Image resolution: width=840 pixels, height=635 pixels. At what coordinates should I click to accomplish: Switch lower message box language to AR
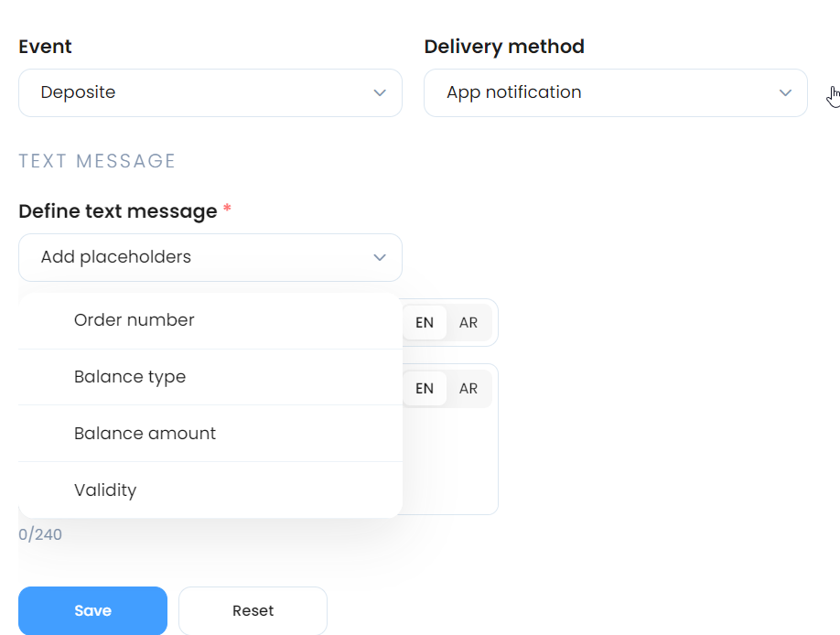tap(468, 389)
